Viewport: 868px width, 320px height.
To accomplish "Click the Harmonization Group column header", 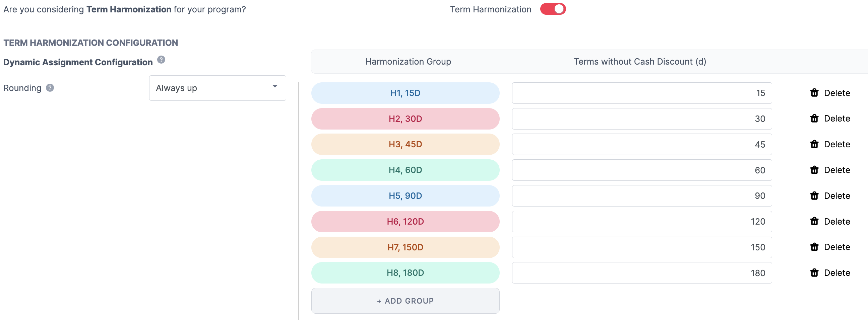I will pos(408,62).
